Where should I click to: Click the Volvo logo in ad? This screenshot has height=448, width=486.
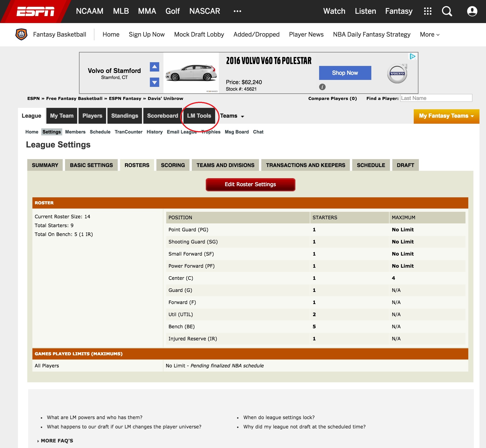[397, 73]
